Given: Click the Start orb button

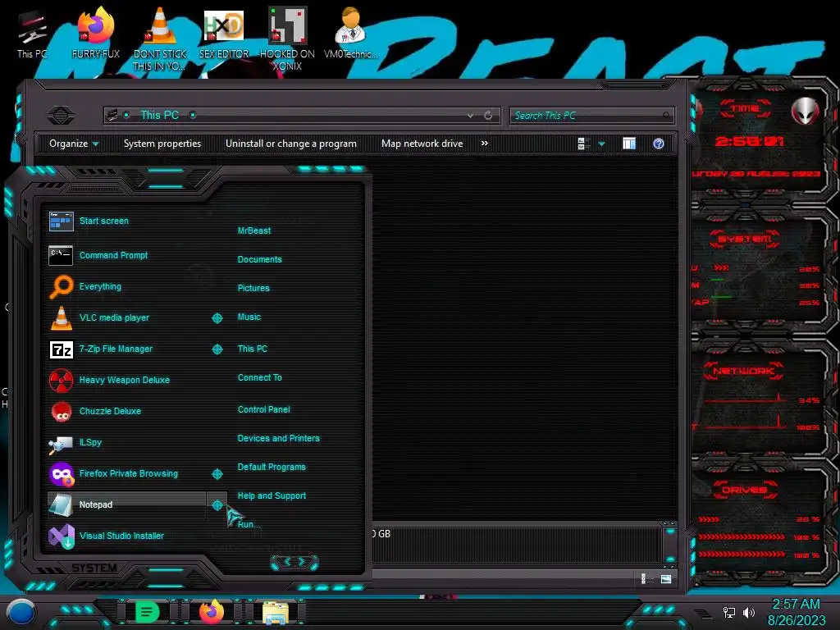Looking at the screenshot, I should coord(21,613).
